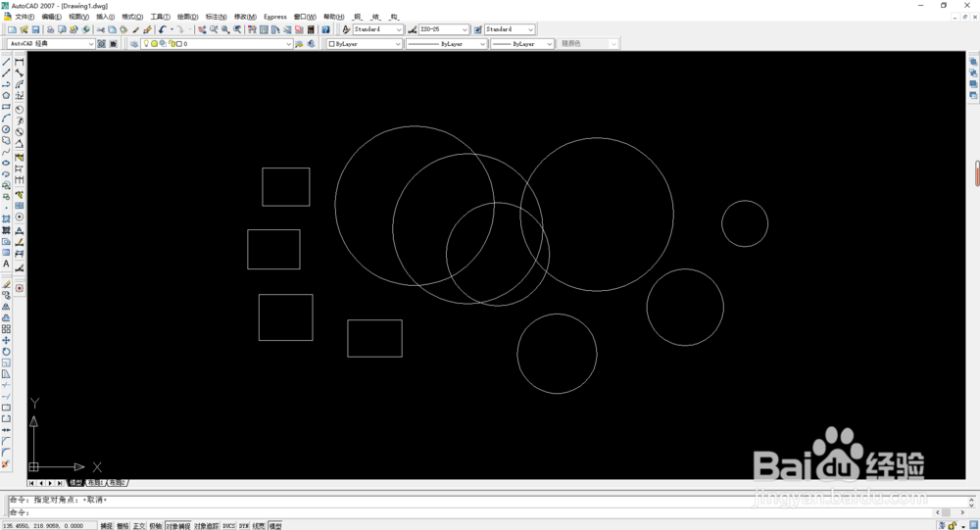The height and width of the screenshot is (530, 980).
Task: Click the Help question mark icon
Action: tap(325, 29)
